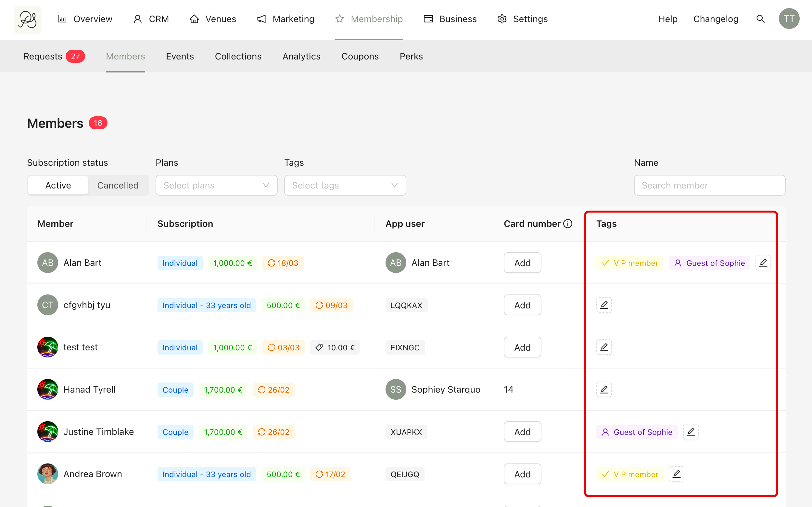The image size is (812, 507).
Task: Edit tags for Alan Bart
Action: pos(763,263)
